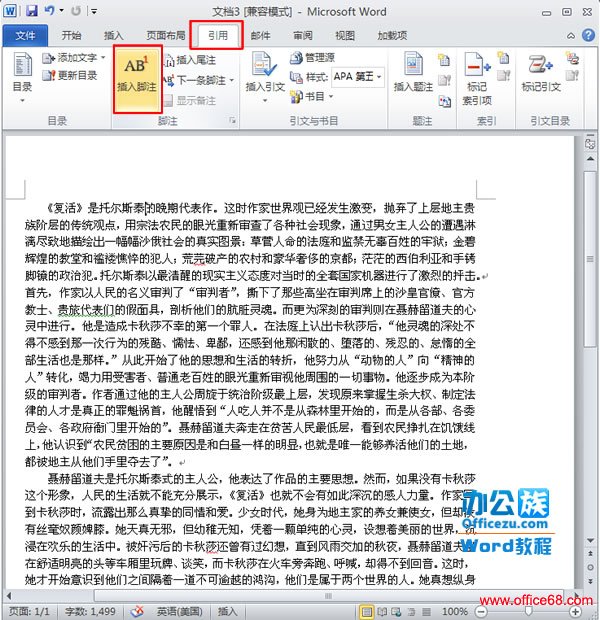The width and height of the screenshot is (600, 620).
Task: Toggle 插入 overtype mode in status bar
Action: pos(227,612)
